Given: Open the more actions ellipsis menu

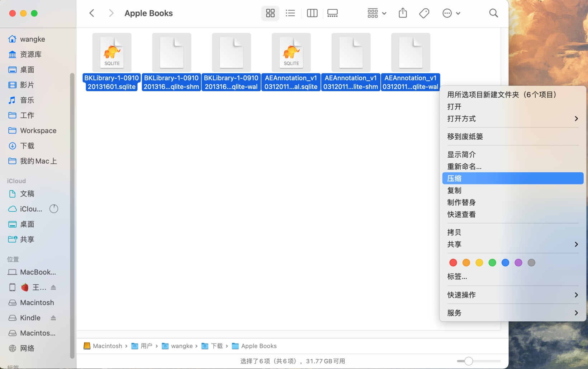Looking at the screenshot, I should click(451, 13).
